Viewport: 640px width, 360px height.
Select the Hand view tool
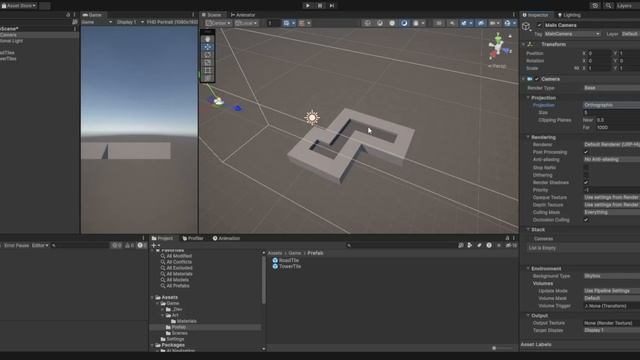[208, 39]
